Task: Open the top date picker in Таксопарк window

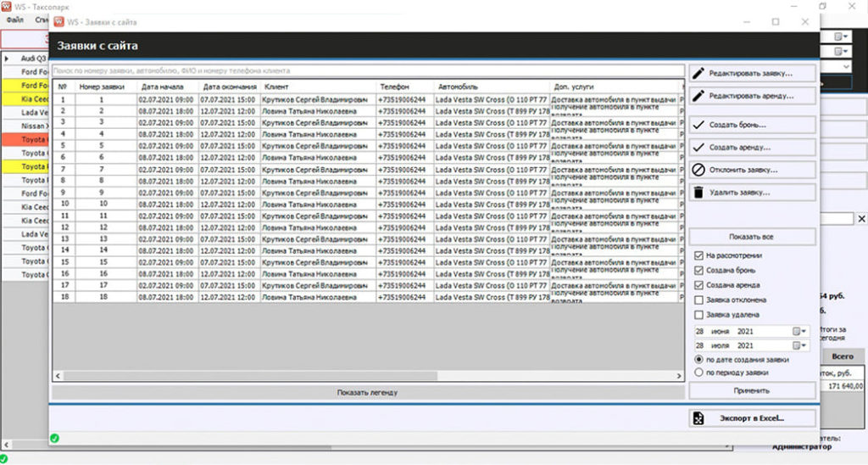Action: 842,36
